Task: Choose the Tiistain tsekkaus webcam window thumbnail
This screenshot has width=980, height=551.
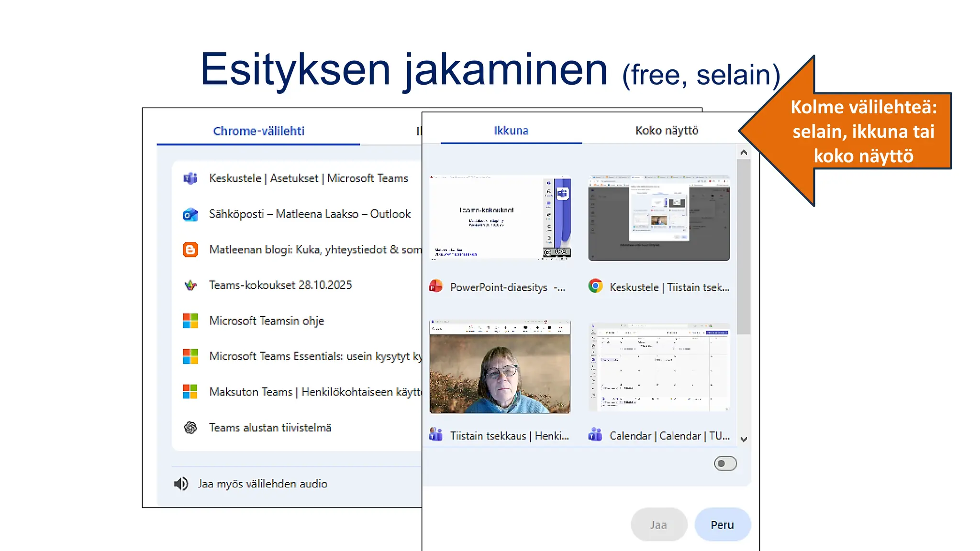Action: pyautogui.click(x=500, y=367)
